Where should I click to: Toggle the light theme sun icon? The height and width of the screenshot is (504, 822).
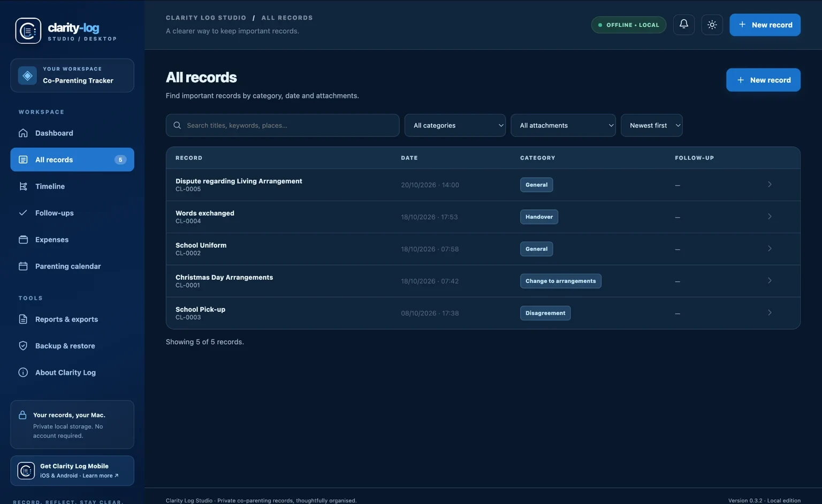[x=712, y=25]
